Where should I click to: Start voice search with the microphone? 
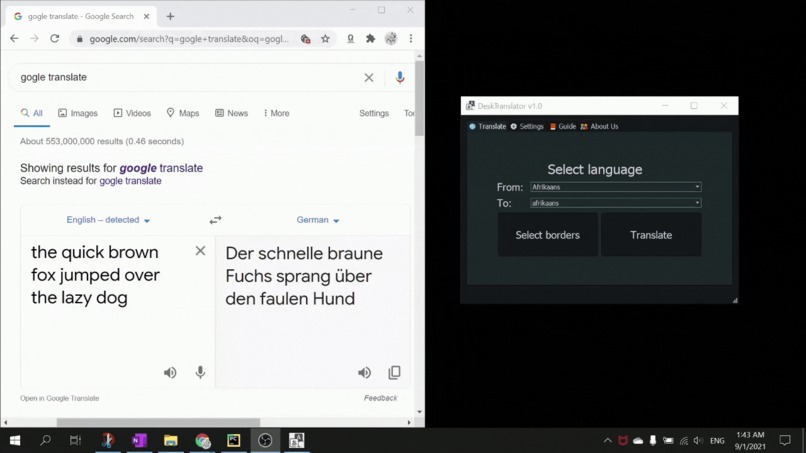pos(400,78)
